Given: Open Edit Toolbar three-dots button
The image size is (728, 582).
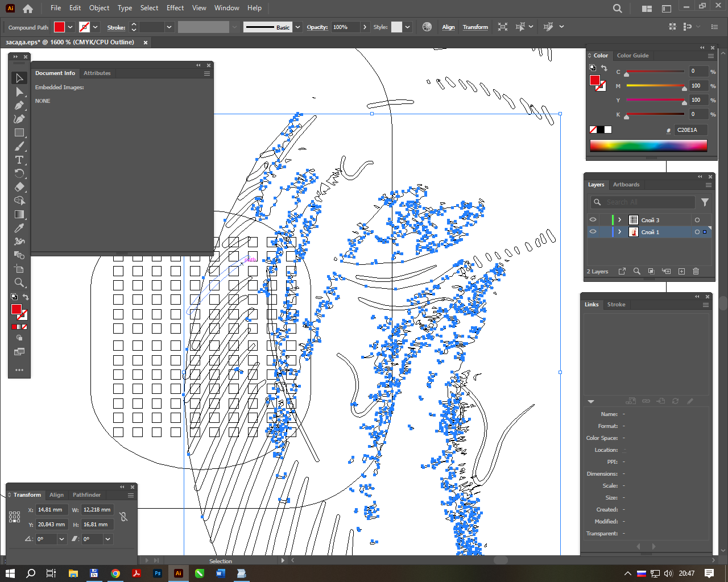Looking at the screenshot, I should (19, 370).
